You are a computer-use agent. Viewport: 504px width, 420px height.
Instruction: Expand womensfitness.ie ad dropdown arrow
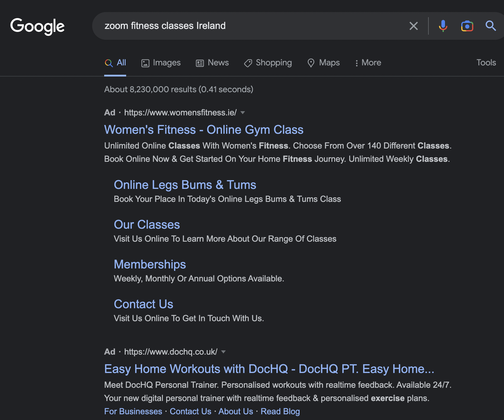point(243,113)
